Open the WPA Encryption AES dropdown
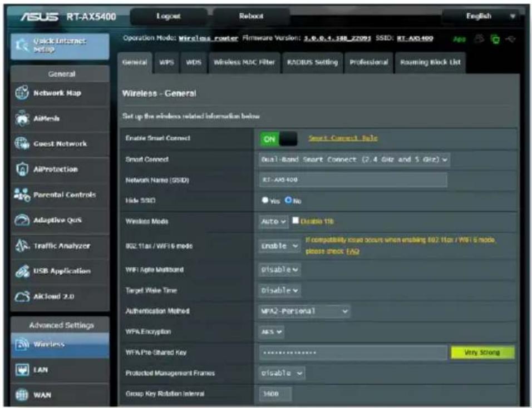The width and height of the screenshot is (532, 408). 272,332
